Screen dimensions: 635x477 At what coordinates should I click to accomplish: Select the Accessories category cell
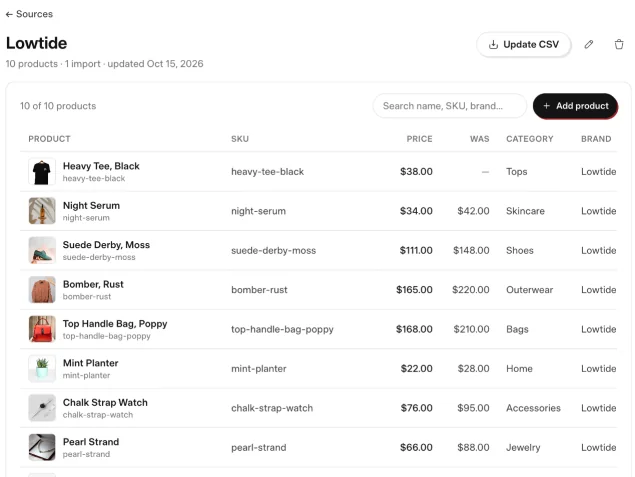click(533, 408)
